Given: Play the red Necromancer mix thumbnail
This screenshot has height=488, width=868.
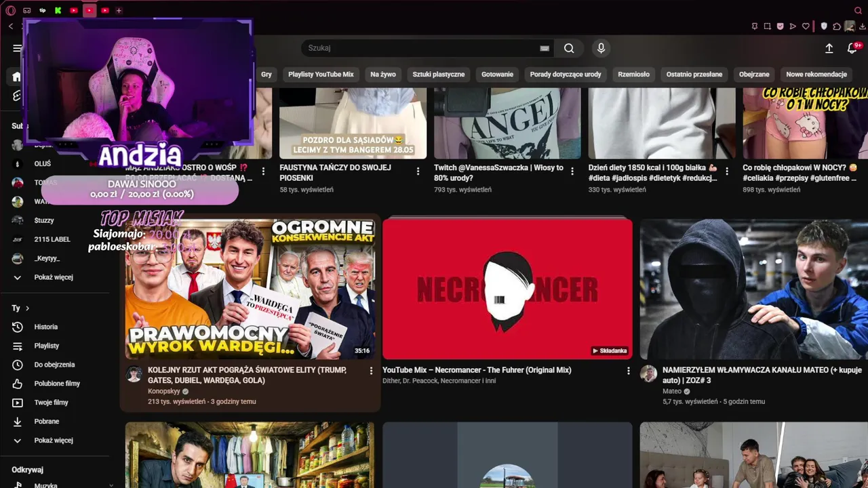Looking at the screenshot, I should pyautogui.click(x=507, y=289).
